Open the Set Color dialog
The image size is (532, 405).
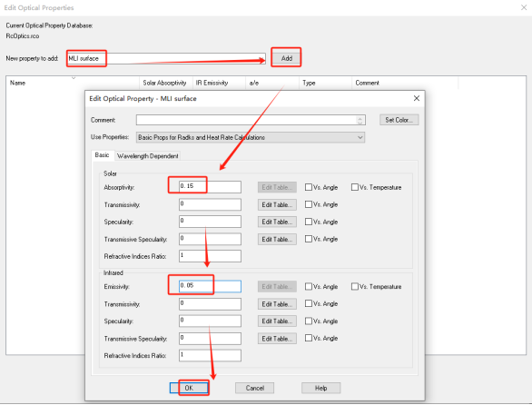click(x=399, y=120)
